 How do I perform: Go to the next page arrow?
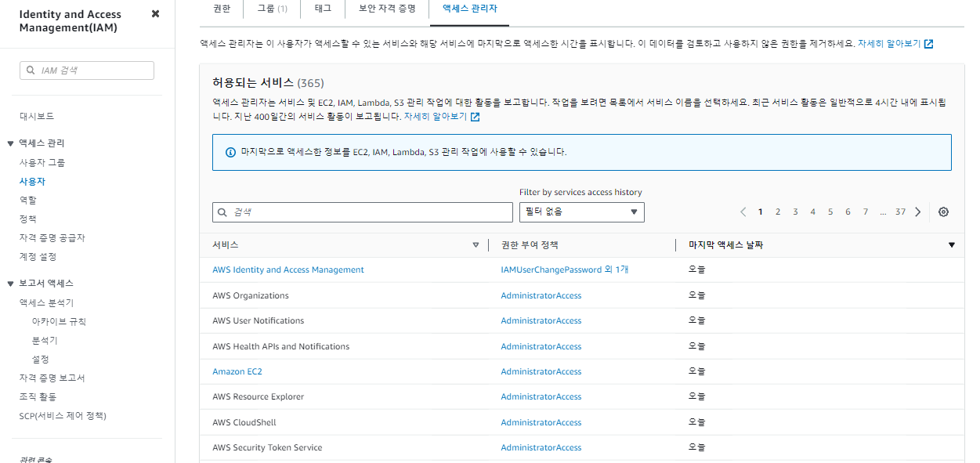coord(918,212)
